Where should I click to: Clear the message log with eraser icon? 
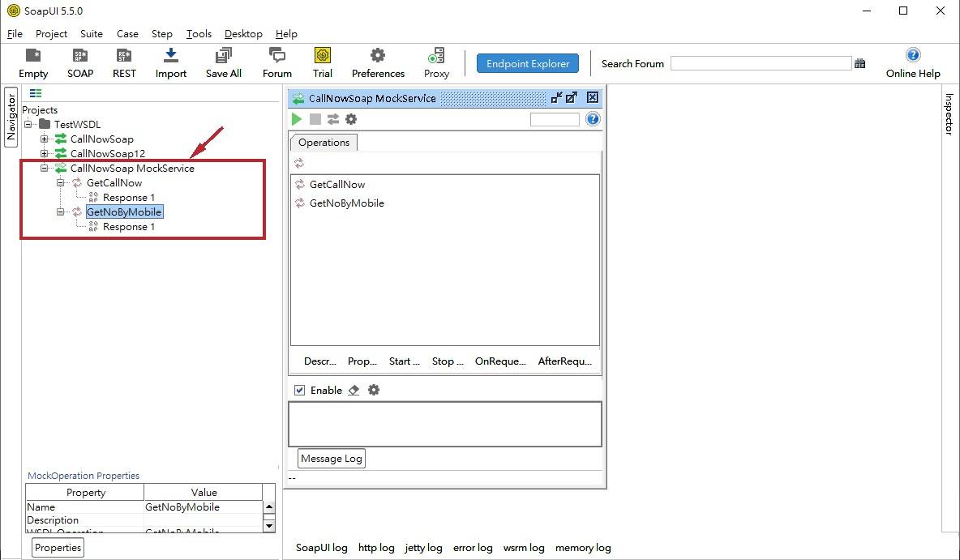pos(354,391)
